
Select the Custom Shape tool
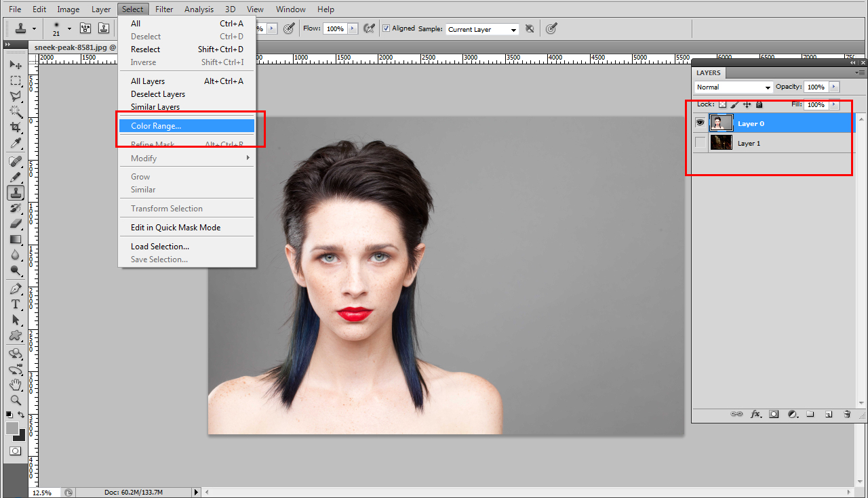[x=15, y=335]
